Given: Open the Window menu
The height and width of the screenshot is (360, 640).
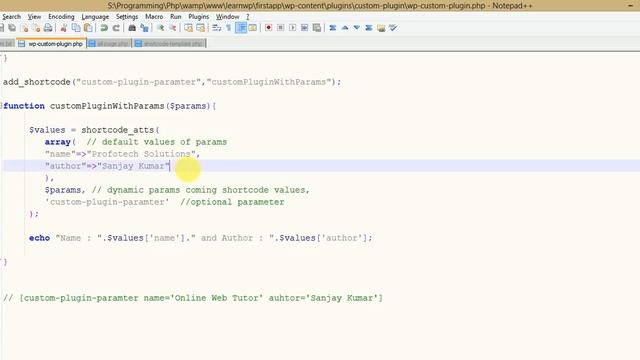Looking at the screenshot, I should click(x=227, y=17).
